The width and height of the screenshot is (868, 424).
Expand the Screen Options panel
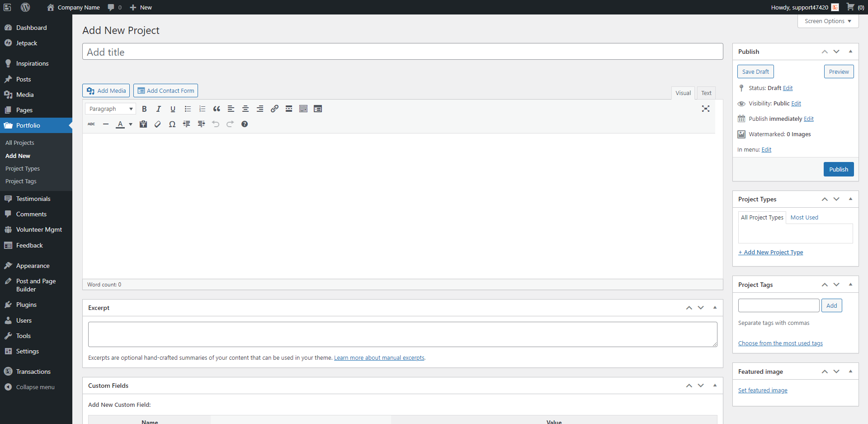(828, 21)
